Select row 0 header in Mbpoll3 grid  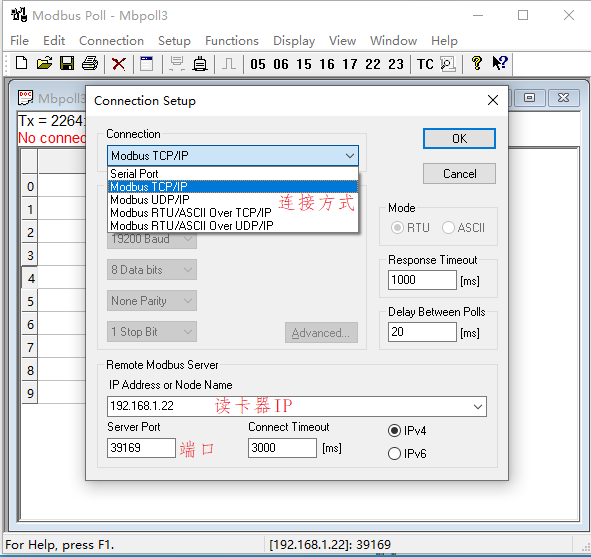[30, 186]
